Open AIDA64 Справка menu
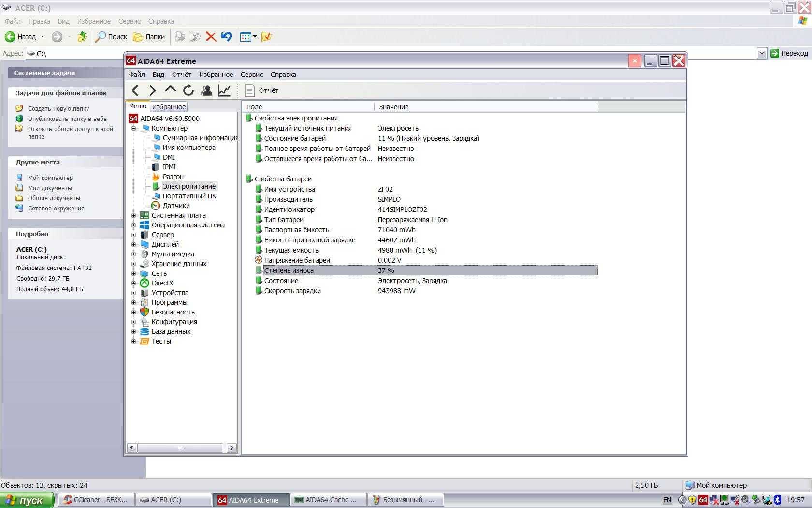Screen dimensions: 812x508 click(x=283, y=75)
